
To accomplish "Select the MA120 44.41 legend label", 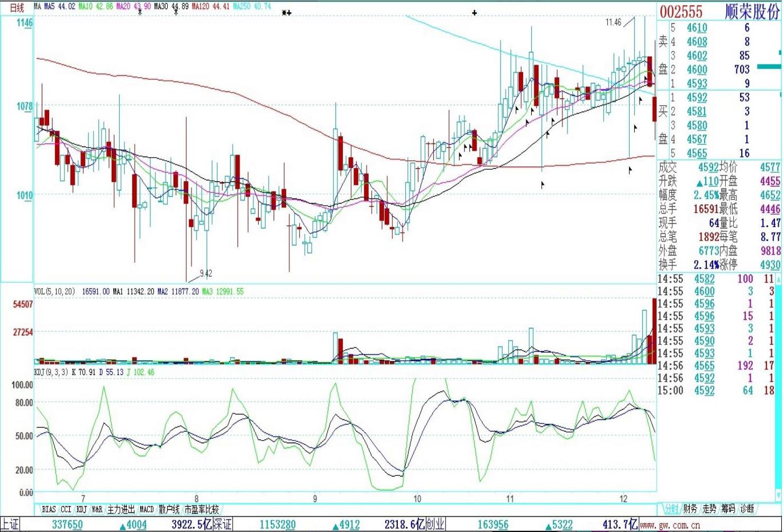I will [x=211, y=6].
